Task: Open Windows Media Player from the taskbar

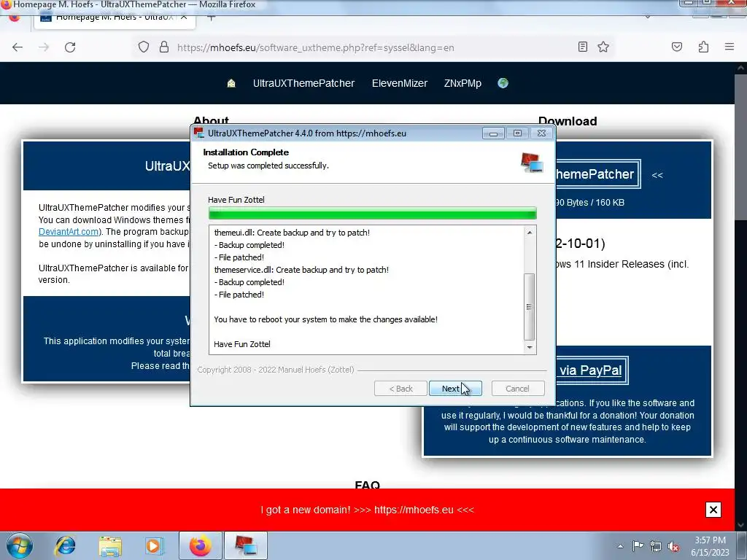Action: (x=153, y=545)
